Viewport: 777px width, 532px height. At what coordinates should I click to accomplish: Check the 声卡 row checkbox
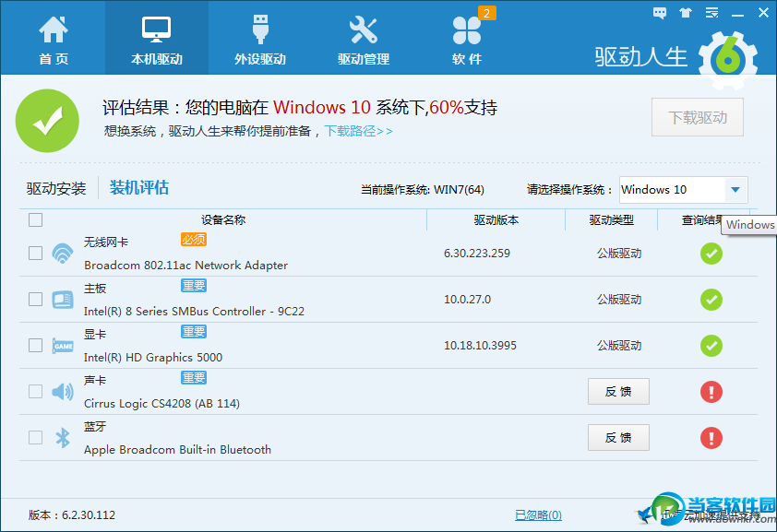[35, 391]
